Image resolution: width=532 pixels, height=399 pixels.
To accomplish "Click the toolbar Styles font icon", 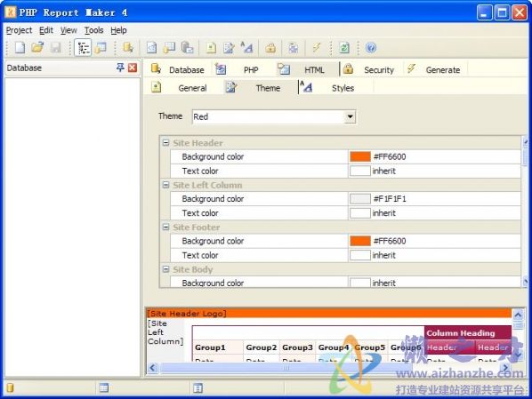I will (246, 47).
